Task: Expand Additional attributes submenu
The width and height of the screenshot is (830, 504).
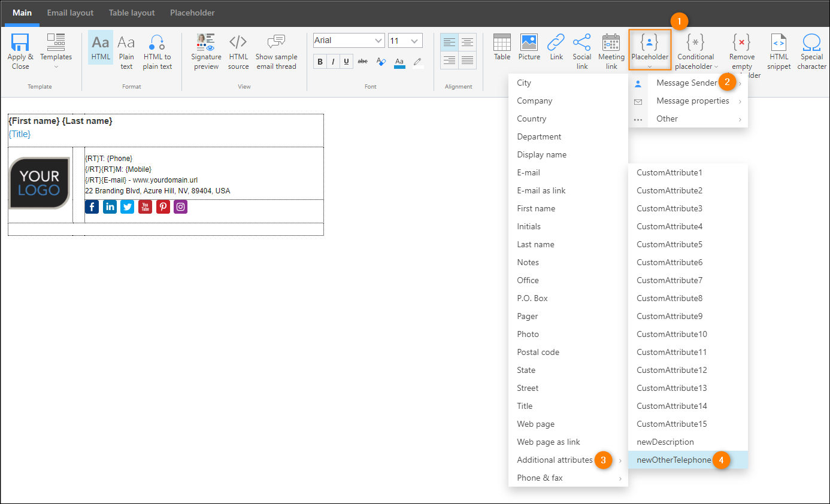Action: (x=568, y=460)
